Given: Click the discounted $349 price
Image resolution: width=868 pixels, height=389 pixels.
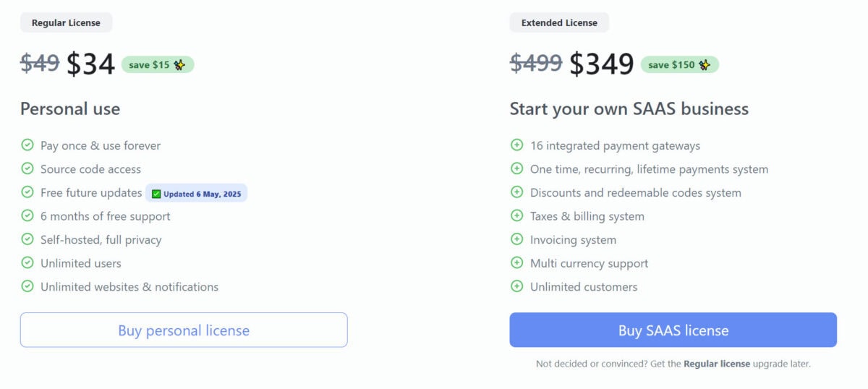Looking at the screenshot, I should [602, 64].
